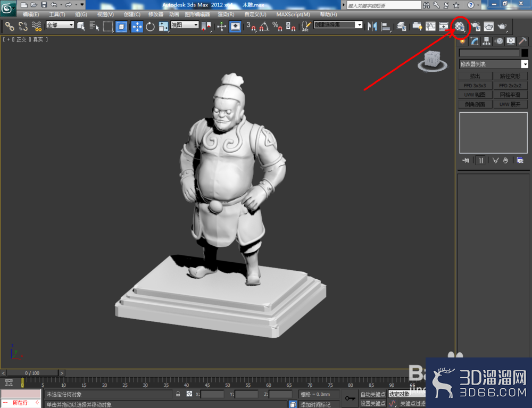Open the Schematic View icon
This screenshot has height=408, width=532.
444,27
